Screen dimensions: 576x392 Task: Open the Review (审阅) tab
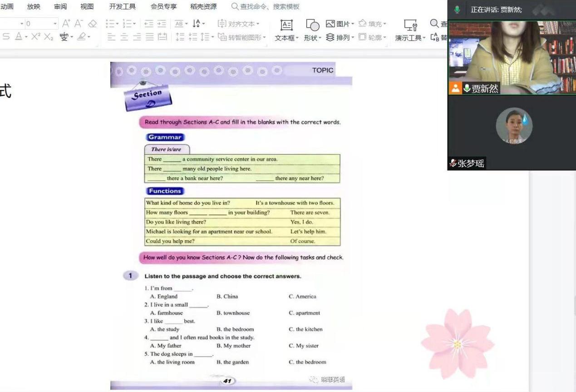click(60, 7)
